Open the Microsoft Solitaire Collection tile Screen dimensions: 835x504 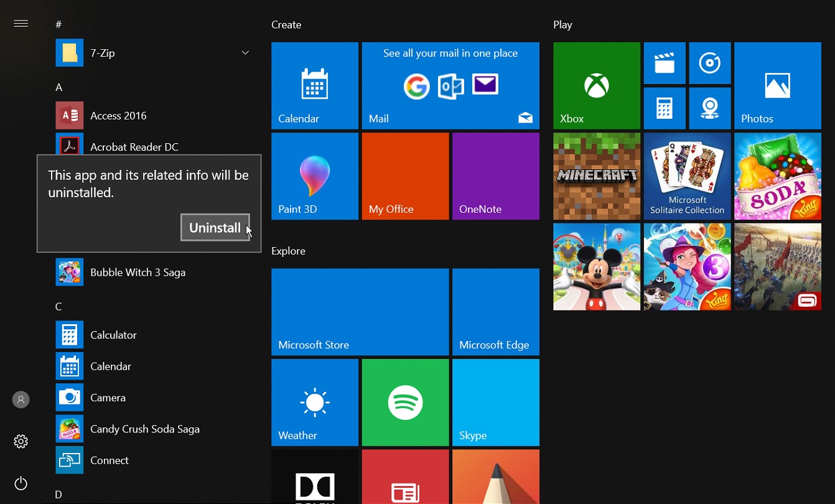[688, 176]
